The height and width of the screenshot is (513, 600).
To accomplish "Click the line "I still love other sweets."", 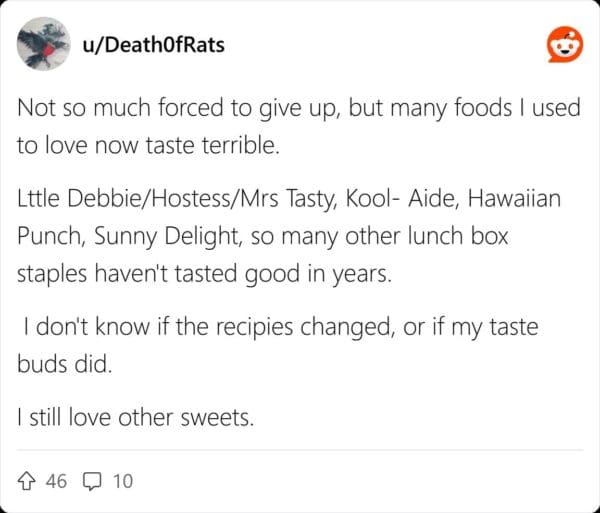I will pos(135,417).
